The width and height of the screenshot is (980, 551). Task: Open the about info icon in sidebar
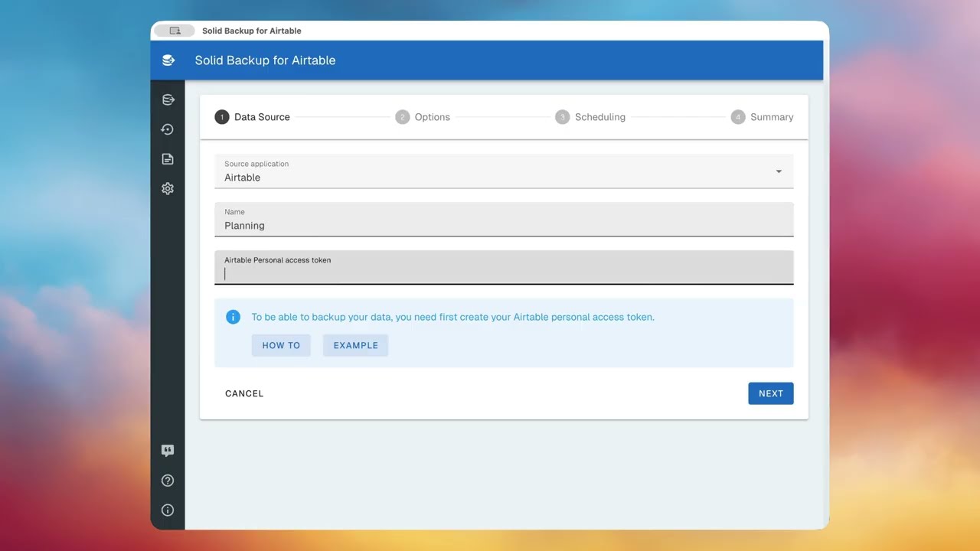pyautogui.click(x=168, y=510)
